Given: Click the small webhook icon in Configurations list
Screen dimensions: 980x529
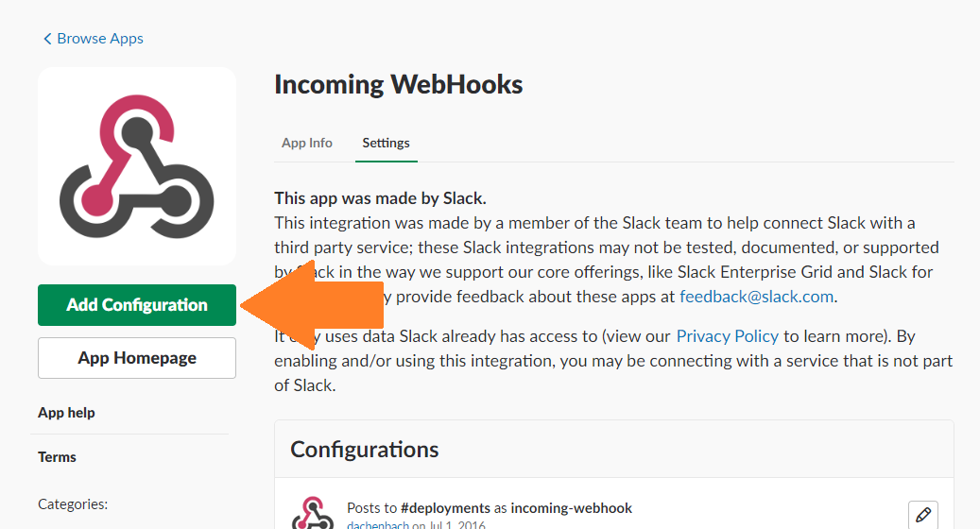Looking at the screenshot, I should [x=313, y=513].
